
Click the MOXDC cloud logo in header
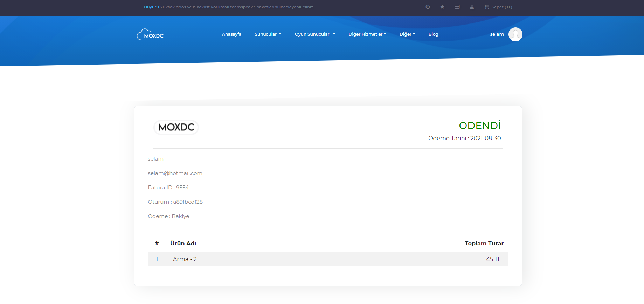click(150, 35)
